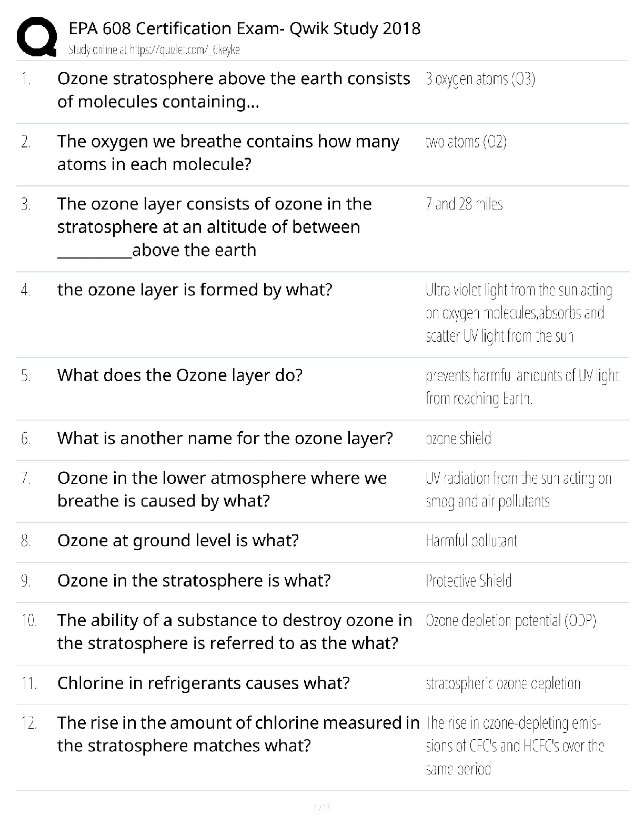The image size is (644, 834).
Task: Click 'Ozone depletion potential (ODP)' answer
Action: click(x=510, y=621)
